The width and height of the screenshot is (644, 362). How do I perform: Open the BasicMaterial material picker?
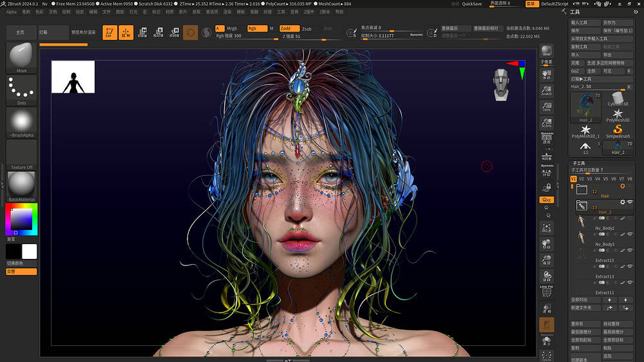22,186
